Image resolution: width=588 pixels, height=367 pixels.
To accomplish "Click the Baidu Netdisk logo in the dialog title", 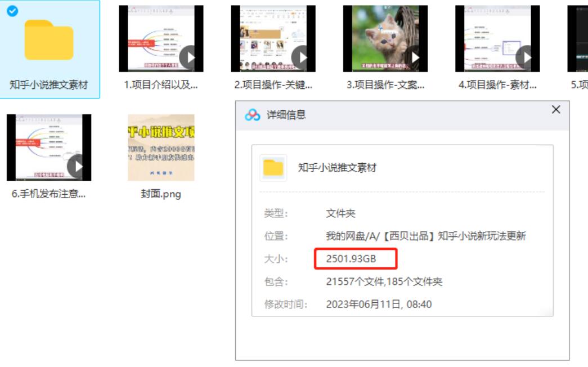I will (x=253, y=115).
